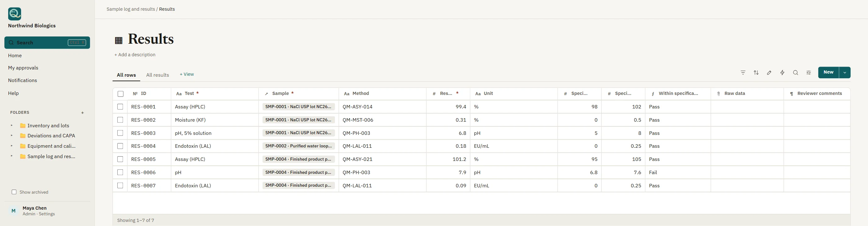Click the QM-ASY-021 method cell

(382, 159)
